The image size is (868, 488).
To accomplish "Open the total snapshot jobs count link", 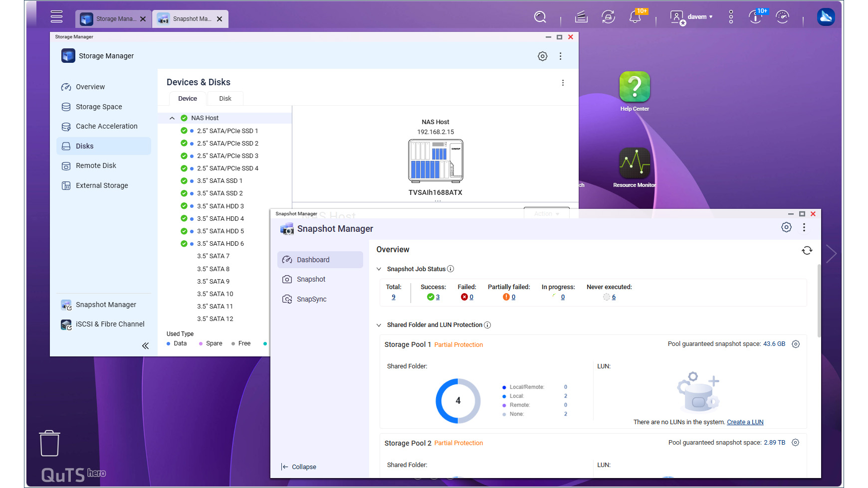I will (x=394, y=297).
